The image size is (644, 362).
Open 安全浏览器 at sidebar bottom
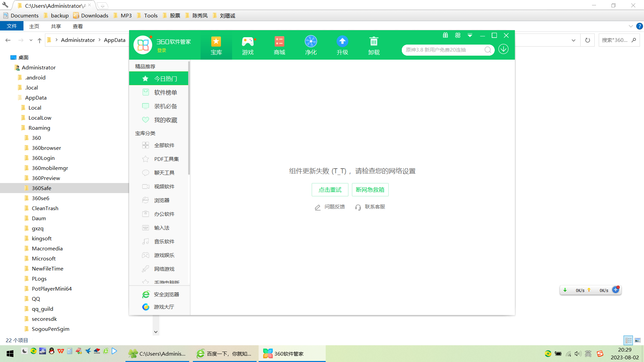click(x=160, y=294)
